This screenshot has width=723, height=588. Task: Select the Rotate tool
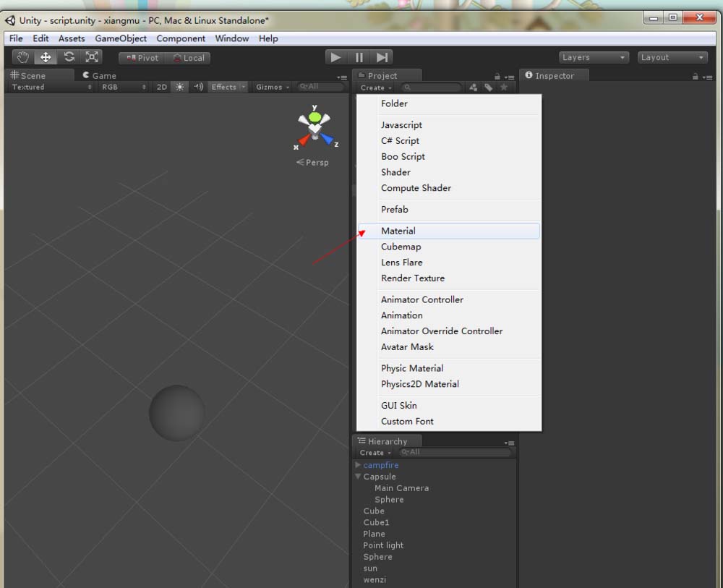pyautogui.click(x=69, y=57)
